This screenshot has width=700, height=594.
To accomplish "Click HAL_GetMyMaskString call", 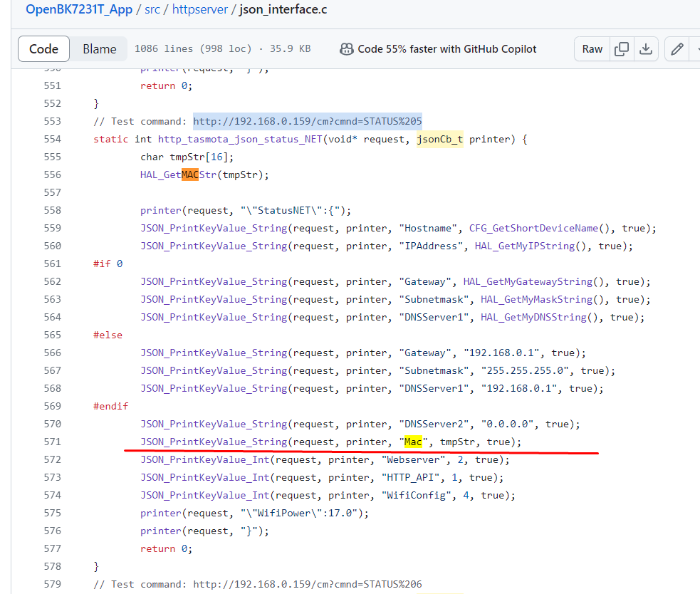I will pos(536,300).
